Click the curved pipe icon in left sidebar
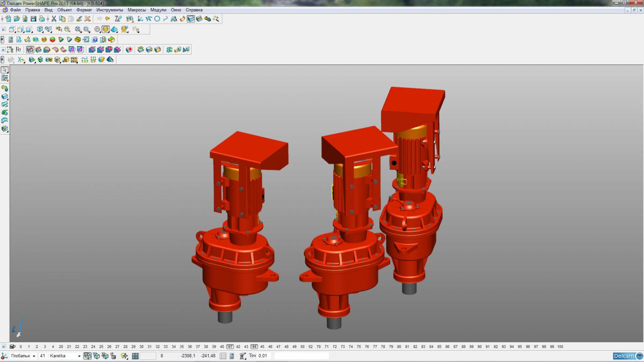Screen dimensions: 644x362 (5, 121)
